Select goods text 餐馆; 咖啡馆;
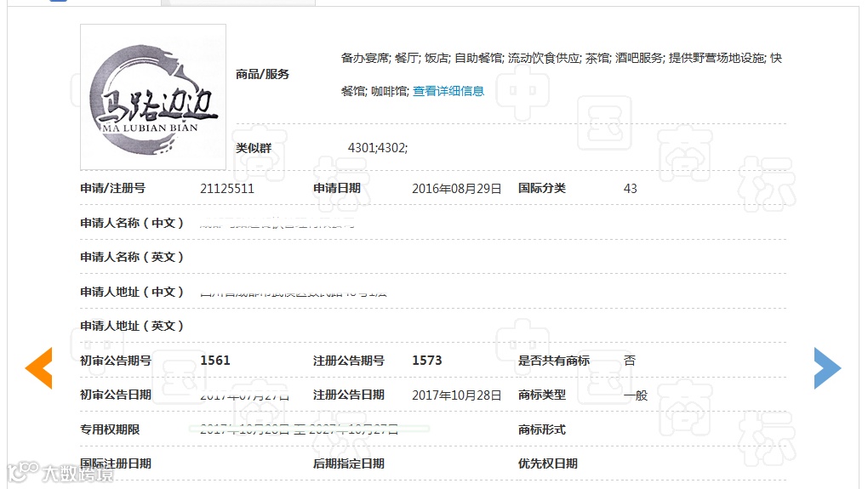This screenshot has width=868, height=489. click(375, 91)
